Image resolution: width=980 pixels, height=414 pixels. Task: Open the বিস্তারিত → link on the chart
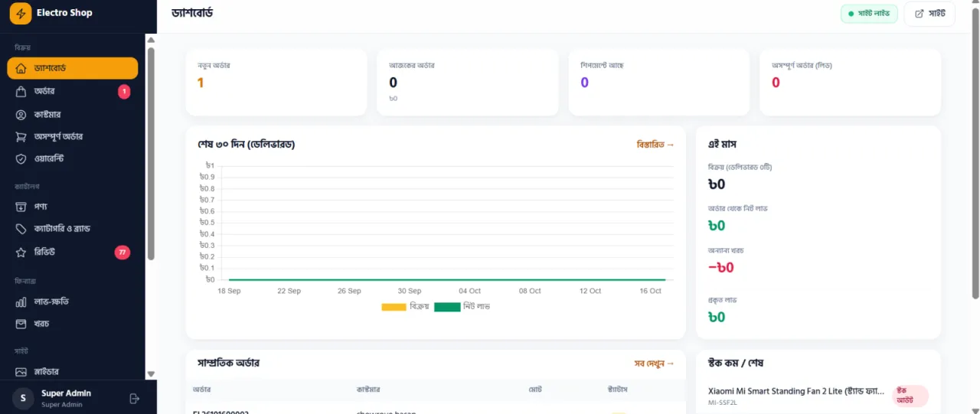coord(655,145)
